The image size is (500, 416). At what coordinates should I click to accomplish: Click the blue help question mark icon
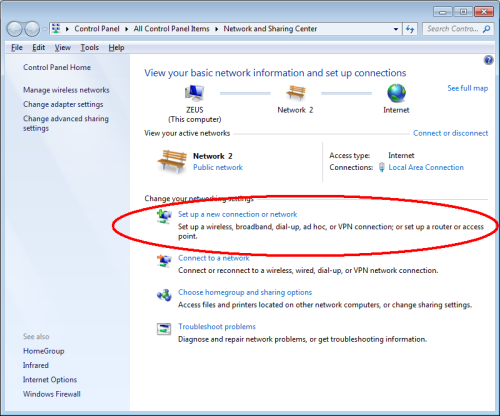point(488,60)
